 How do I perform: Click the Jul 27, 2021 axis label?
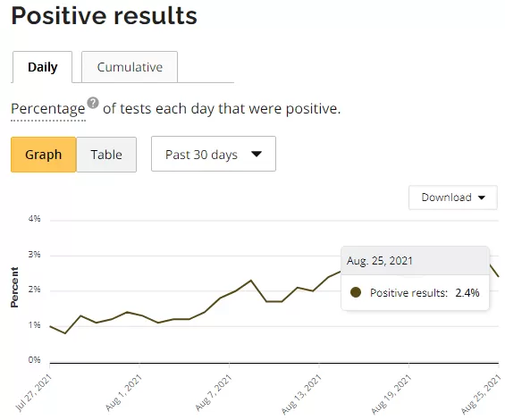(x=33, y=392)
